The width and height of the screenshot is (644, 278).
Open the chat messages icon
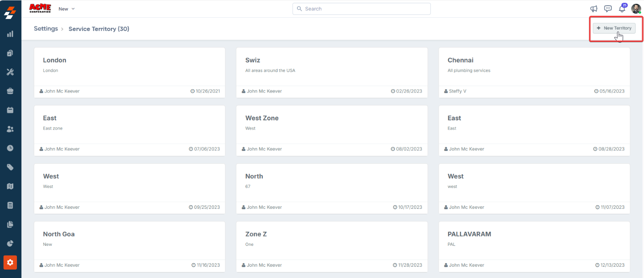[608, 9]
